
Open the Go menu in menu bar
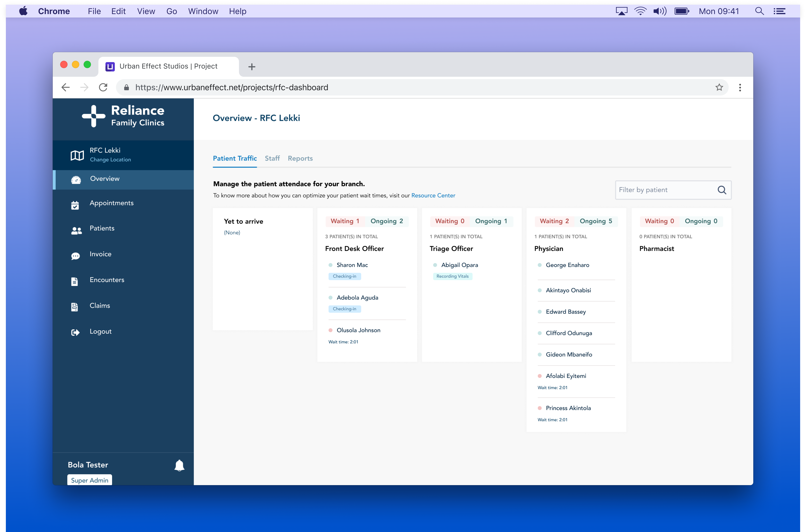point(172,11)
